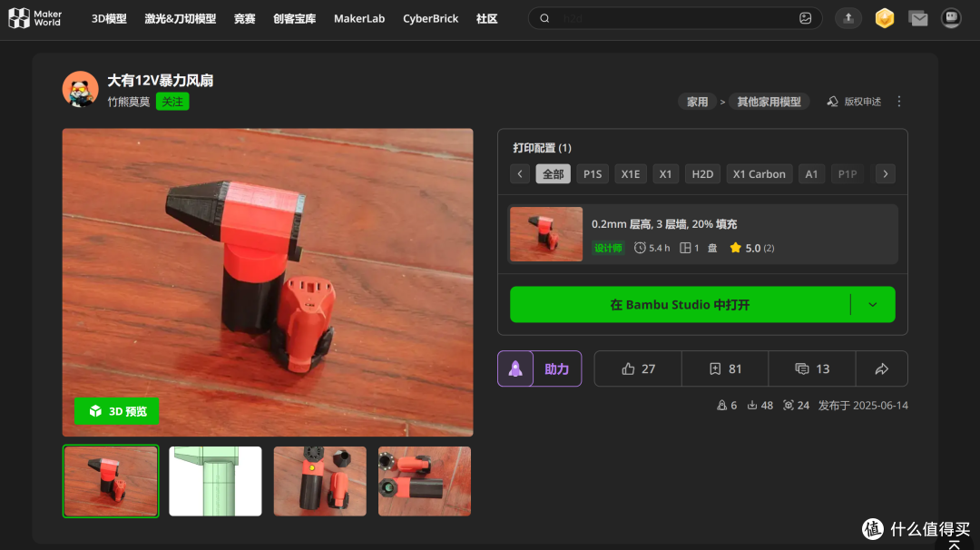The image size is (980, 550).
Task: Bookmark the model with 81 saves
Action: (725, 368)
